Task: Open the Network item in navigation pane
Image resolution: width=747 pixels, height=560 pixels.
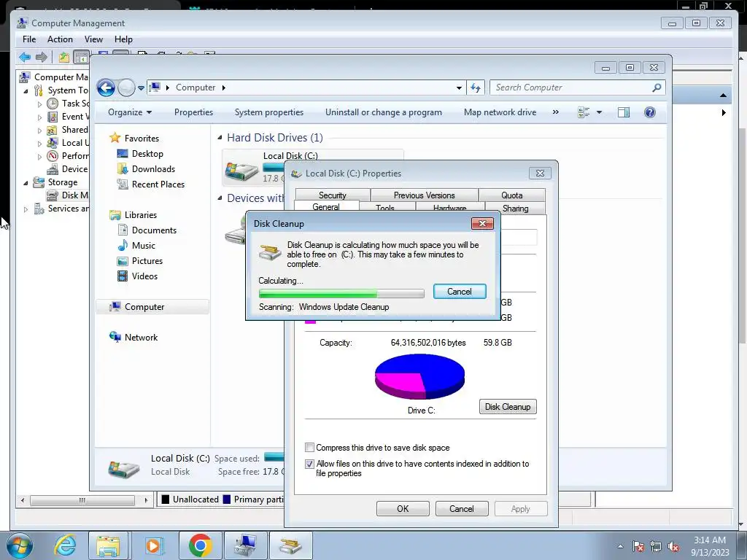Action: click(x=141, y=337)
